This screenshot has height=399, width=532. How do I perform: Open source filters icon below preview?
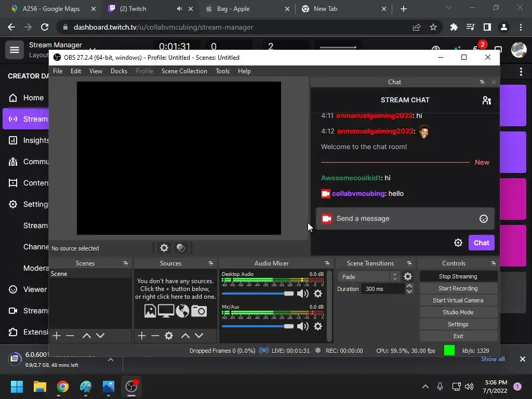[x=181, y=248]
